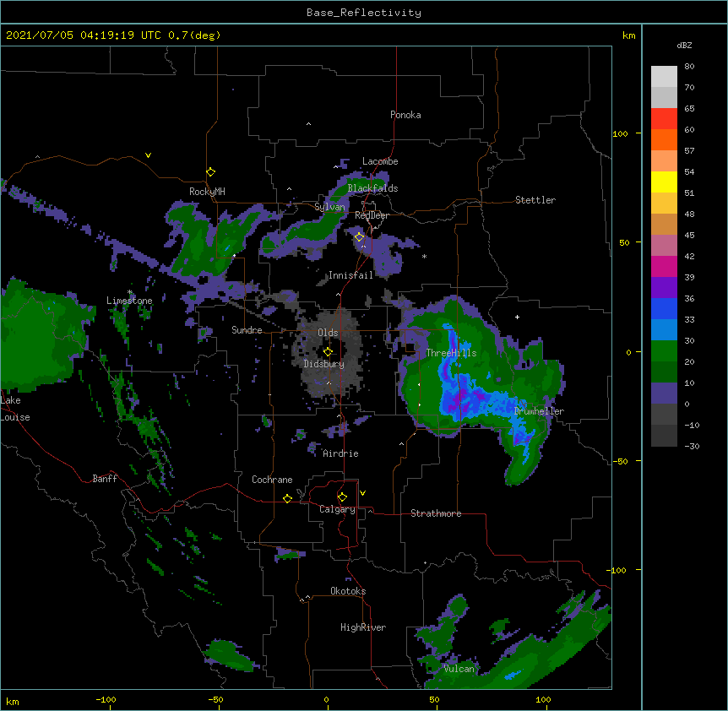Screen dimensions: 728x711
Task: Click the Didsbury town label
Action: (323, 364)
